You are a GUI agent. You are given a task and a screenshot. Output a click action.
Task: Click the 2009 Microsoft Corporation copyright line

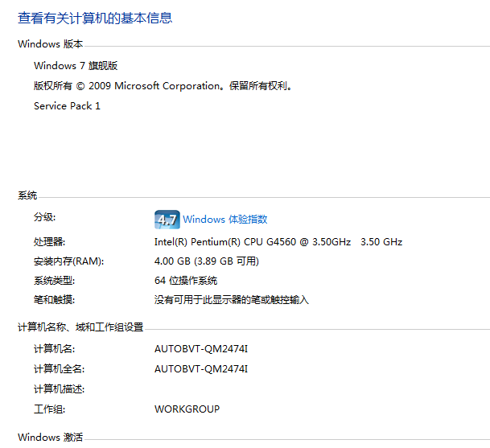pos(163,85)
